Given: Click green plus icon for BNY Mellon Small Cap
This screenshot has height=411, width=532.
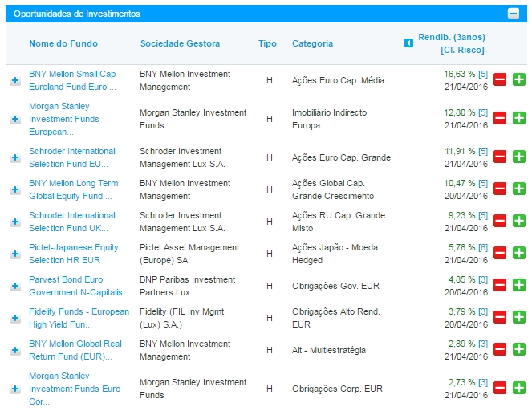Looking at the screenshot, I should pos(518,79).
